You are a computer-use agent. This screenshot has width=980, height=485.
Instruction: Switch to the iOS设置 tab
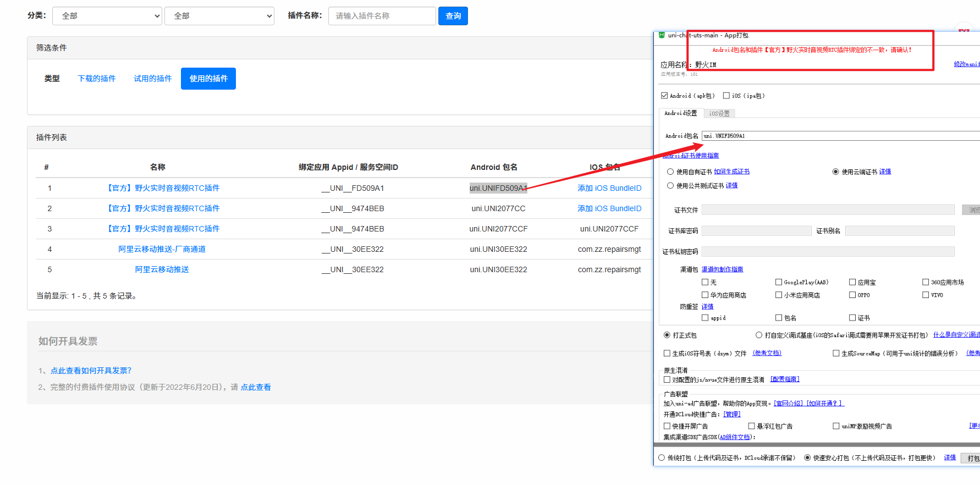pyautogui.click(x=719, y=113)
